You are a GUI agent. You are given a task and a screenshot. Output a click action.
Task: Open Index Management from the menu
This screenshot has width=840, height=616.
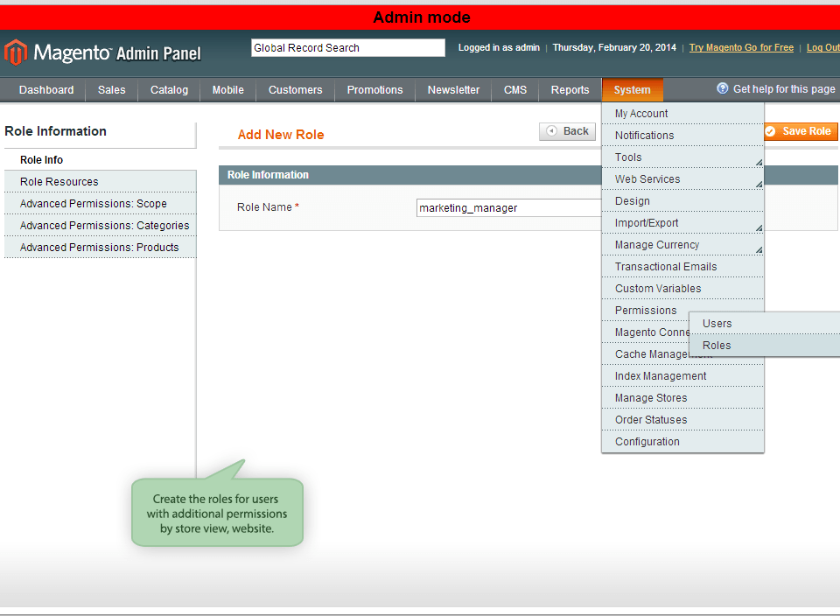click(x=682, y=376)
